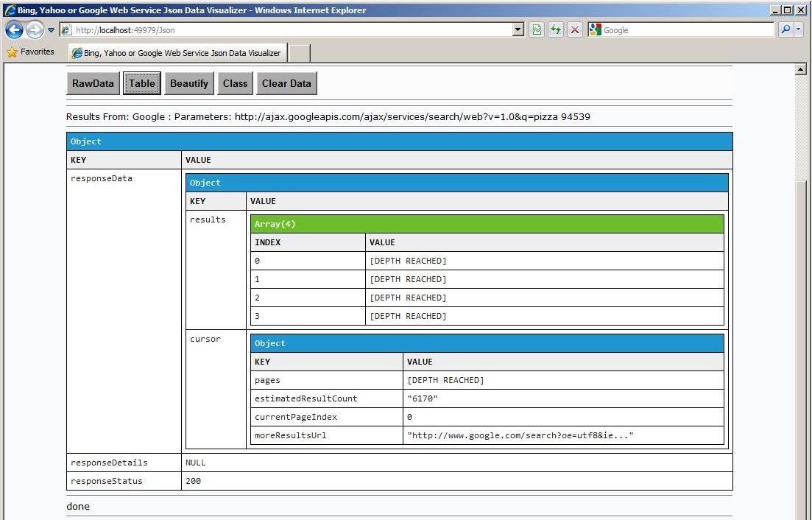Click the Beautify button

point(189,83)
